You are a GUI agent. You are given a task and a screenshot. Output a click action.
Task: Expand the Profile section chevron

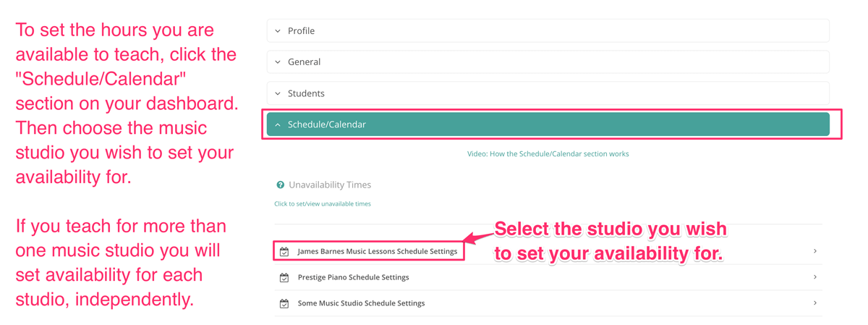tap(278, 31)
